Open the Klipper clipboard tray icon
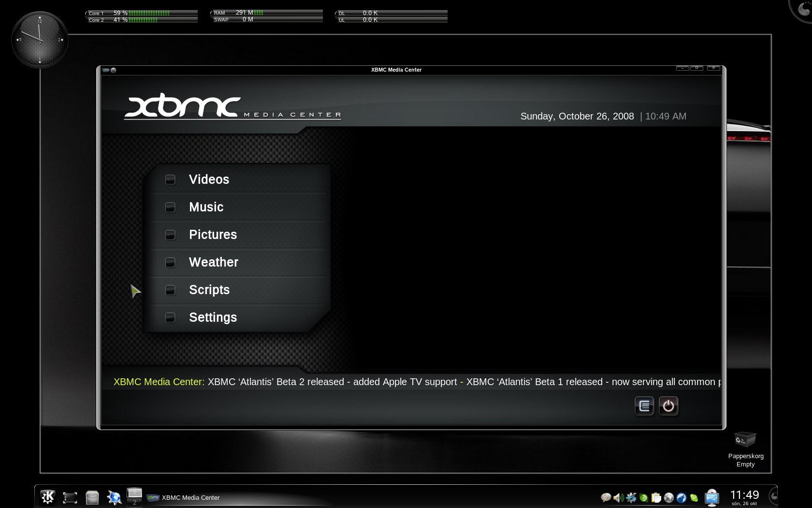Screen dimensions: 812x508 click(656, 497)
